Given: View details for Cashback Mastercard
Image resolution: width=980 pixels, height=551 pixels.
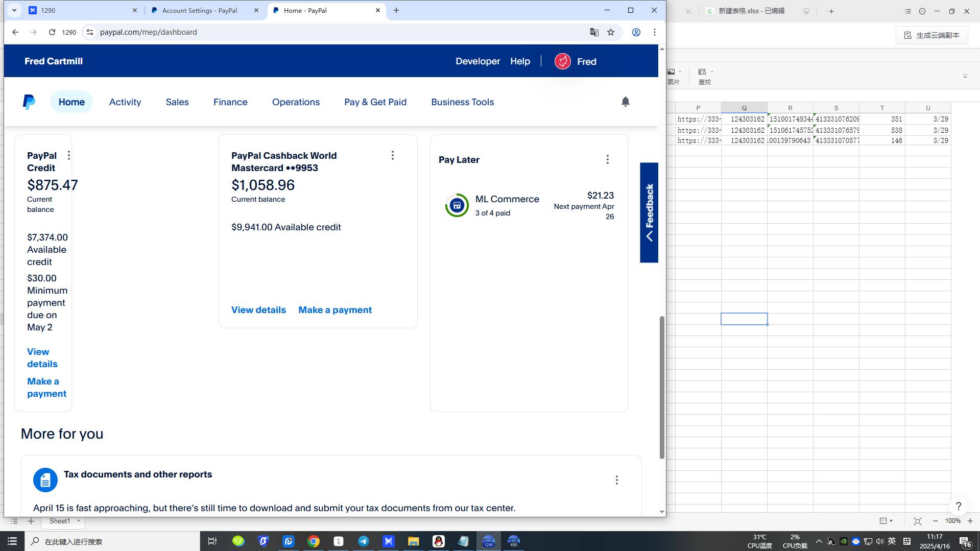Looking at the screenshot, I should 258,310.
